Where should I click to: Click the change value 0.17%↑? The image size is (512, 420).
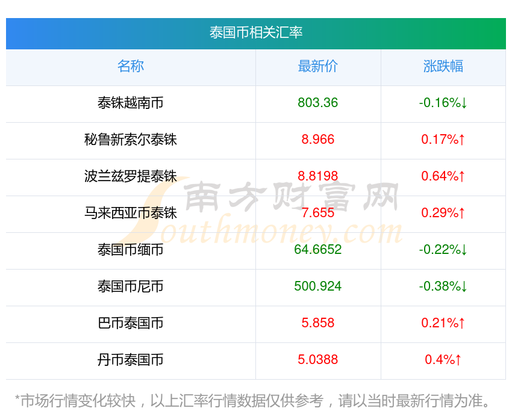coord(443,140)
